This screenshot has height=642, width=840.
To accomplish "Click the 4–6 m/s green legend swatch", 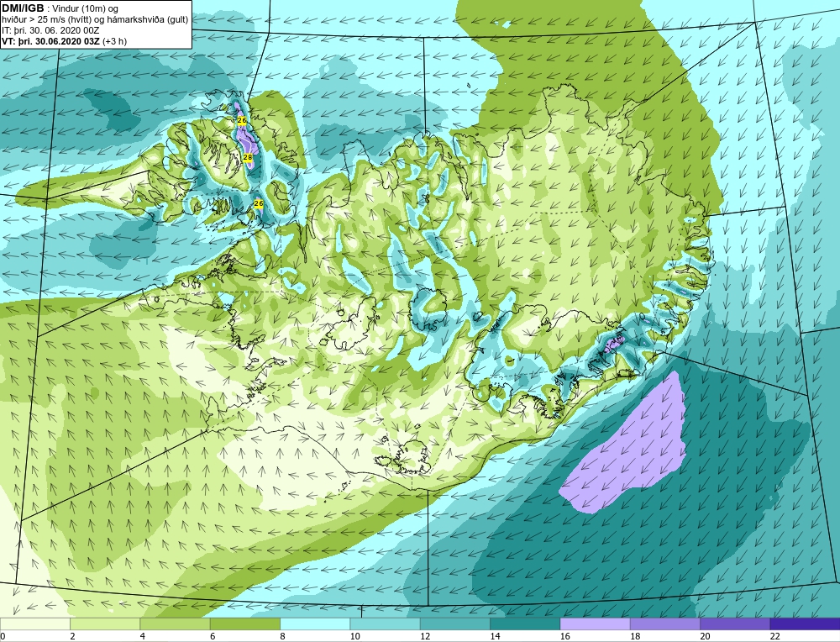I will coord(176,624).
